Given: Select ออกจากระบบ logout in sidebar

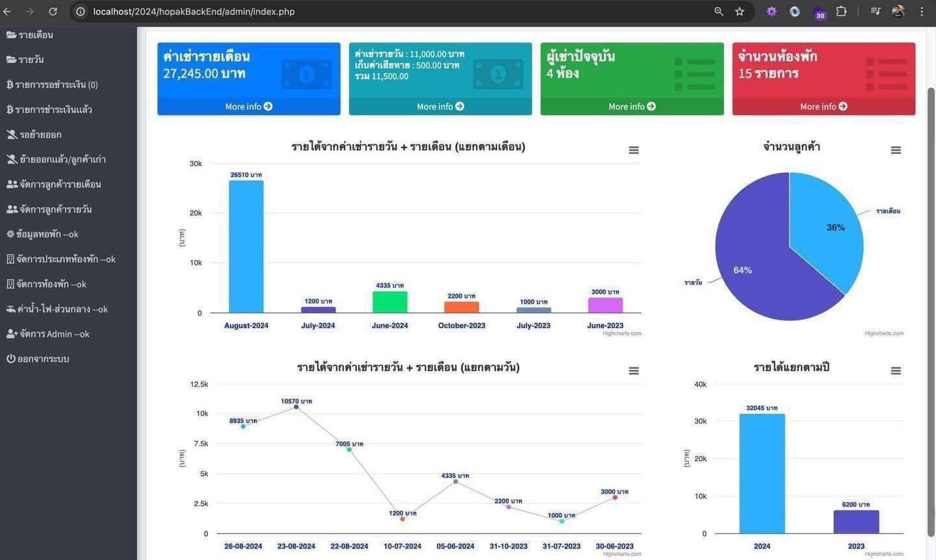Looking at the screenshot, I should [38, 359].
